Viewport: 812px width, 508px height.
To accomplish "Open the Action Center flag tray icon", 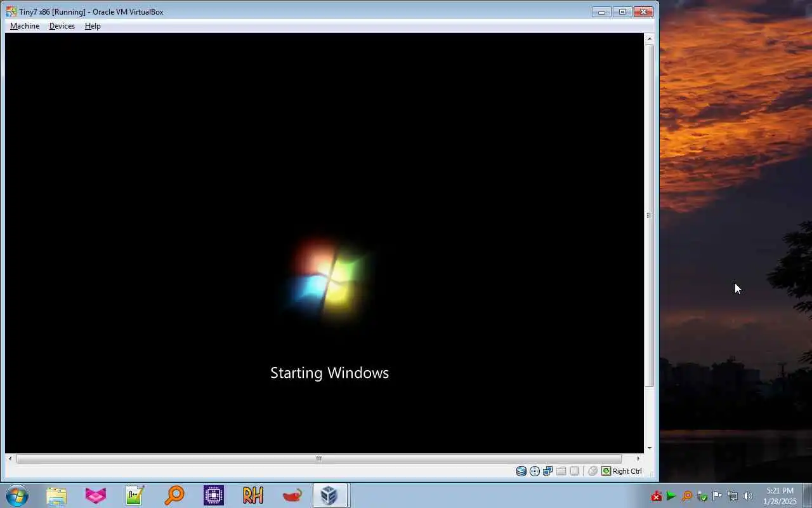I will pos(717,496).
